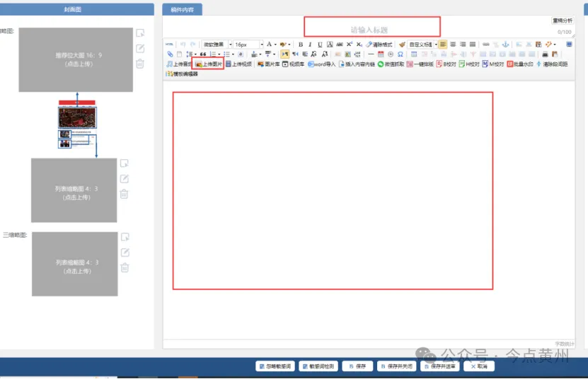Open the 微软雅黑 font family dropdown

point(217,45)
